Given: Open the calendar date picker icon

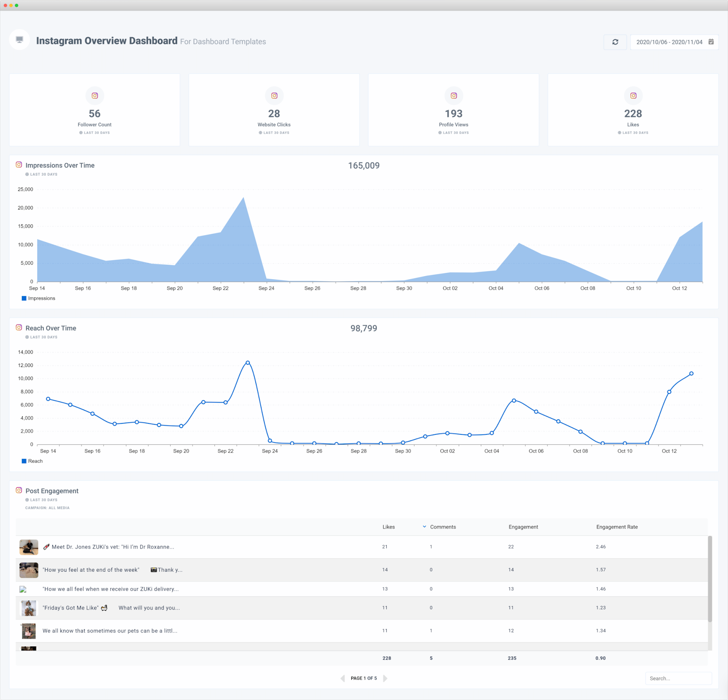Looking at the screenshot, I should (711, 42).
